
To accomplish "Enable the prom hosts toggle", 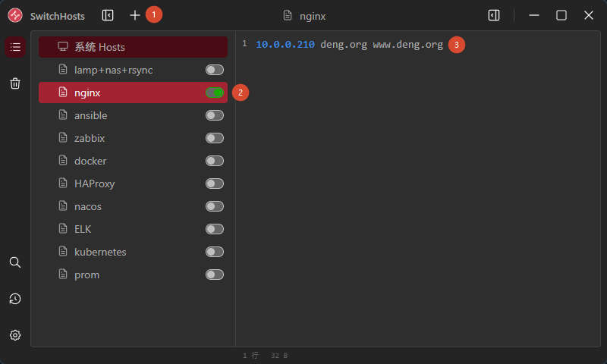I will [215, 275].
